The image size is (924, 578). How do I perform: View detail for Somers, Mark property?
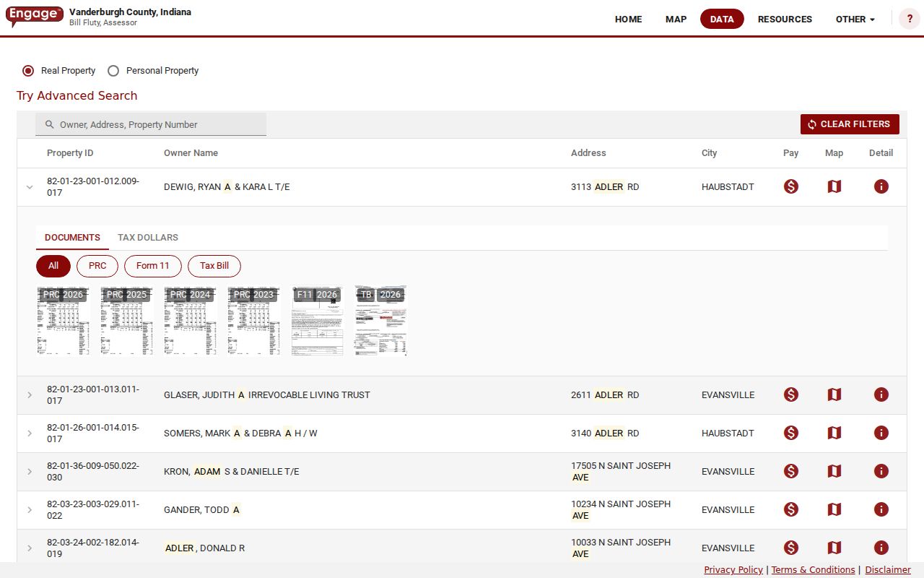(881, 433)
